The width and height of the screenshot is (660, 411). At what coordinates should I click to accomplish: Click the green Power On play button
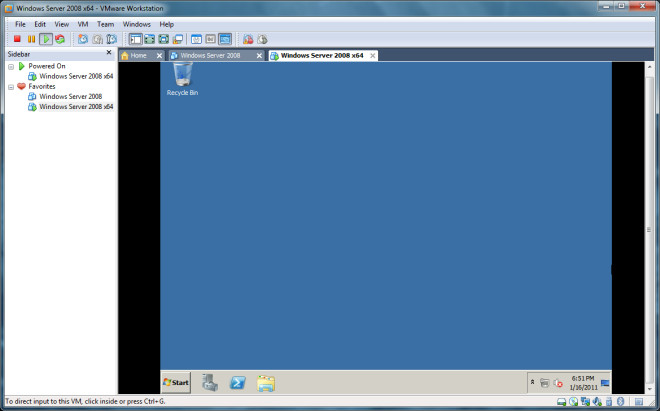tap(46, 39)
